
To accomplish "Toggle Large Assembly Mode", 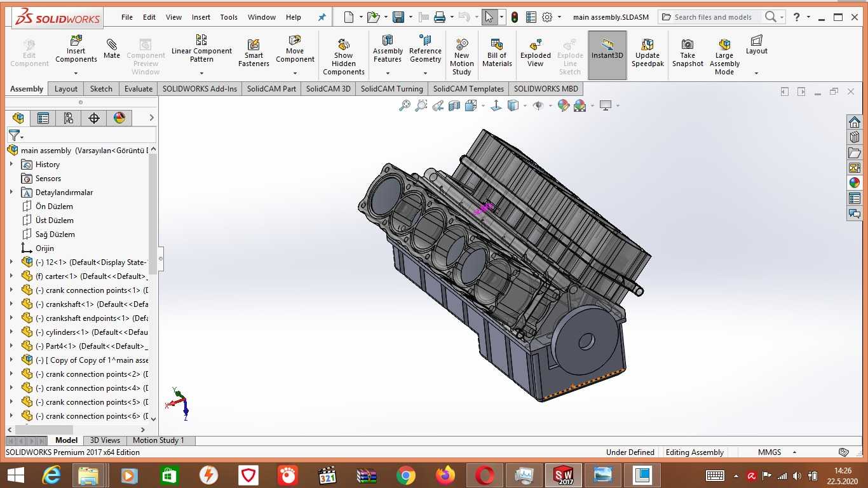I will point(725,57).
